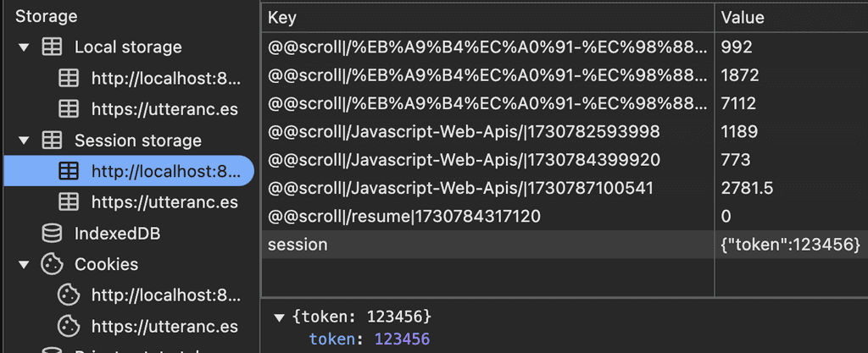Collapse the {token: 123456} object preview

point(280,317)
